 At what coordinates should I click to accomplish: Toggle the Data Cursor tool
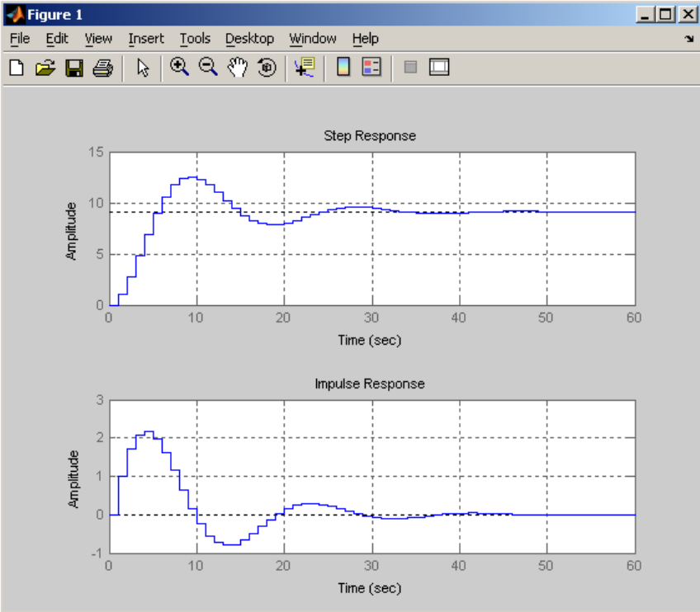(x=305, y=68)
